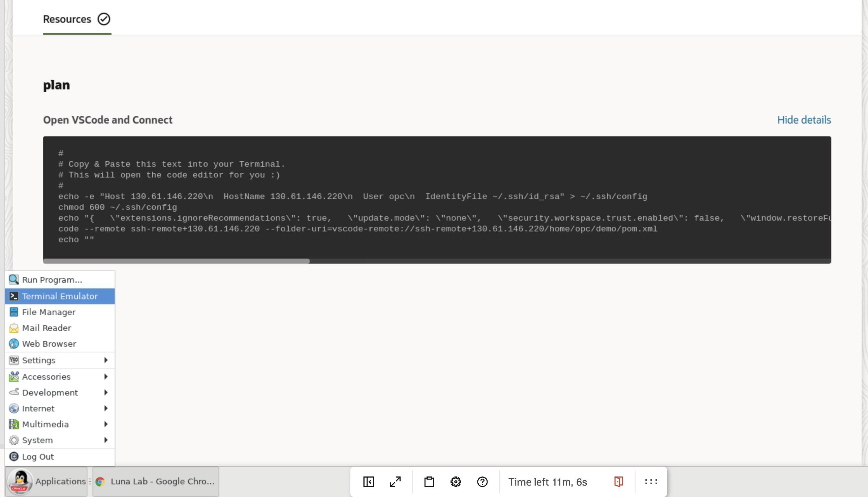Screen dimensions: 868x497
Task: Expand the Settings submenu
Action: pyautogui.click(x=60, y=360)
